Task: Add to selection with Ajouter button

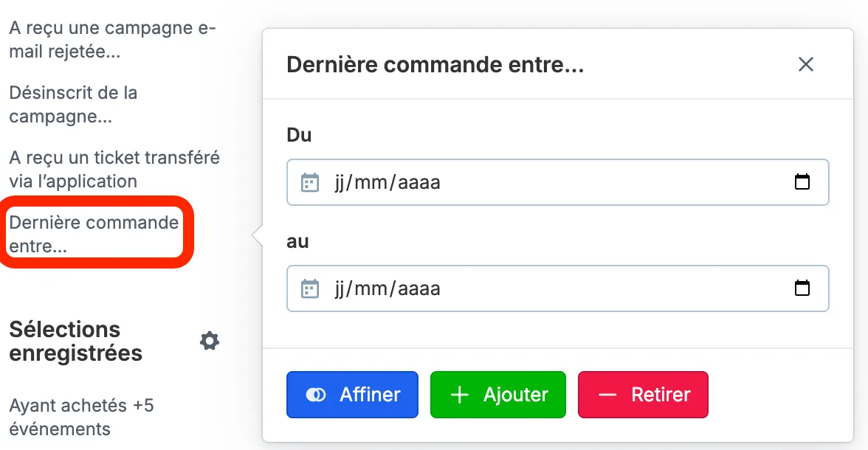Action: coord(497,395)
